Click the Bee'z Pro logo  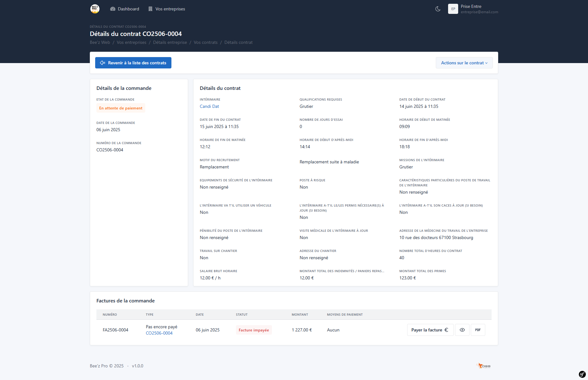(95, 9)
